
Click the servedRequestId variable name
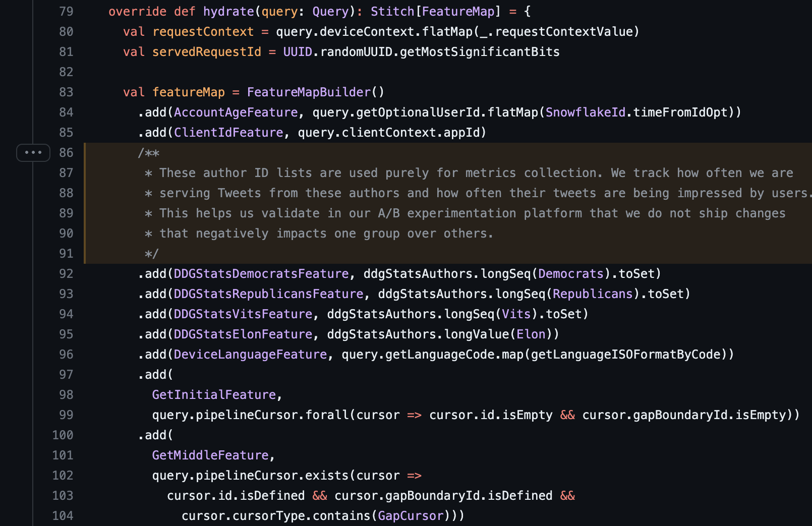[x=207, y=52]
